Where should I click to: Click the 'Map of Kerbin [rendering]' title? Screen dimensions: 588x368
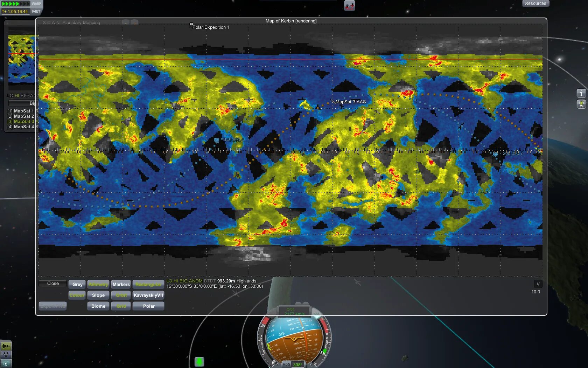pos(291,21)
